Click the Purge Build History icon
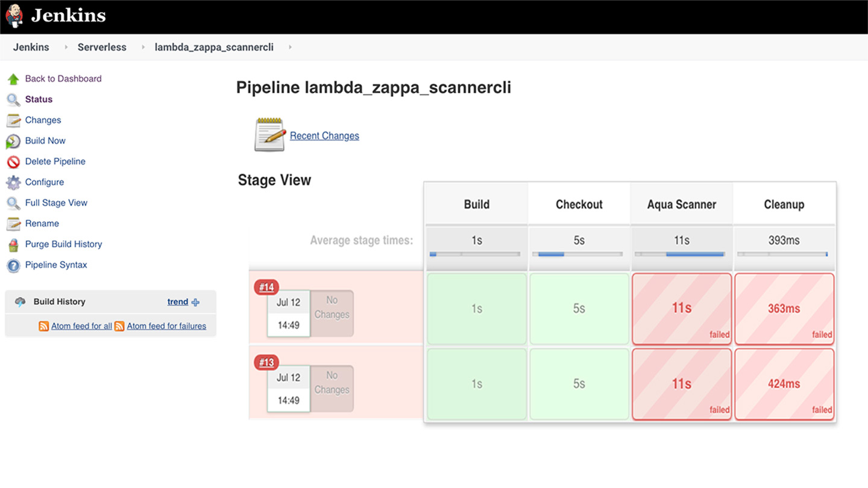The height and width of the screenshot is (488, 868). 13,245
